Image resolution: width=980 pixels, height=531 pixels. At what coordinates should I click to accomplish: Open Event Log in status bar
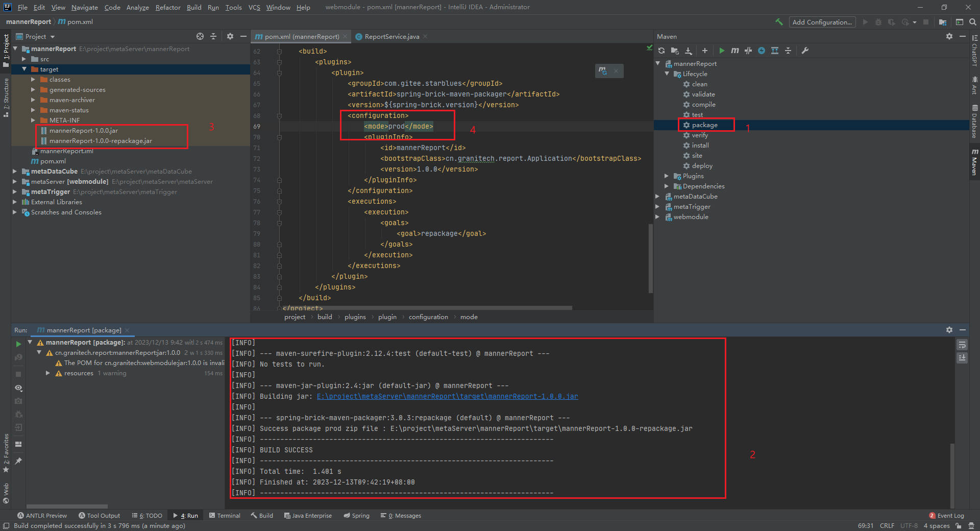pos(946,516)
